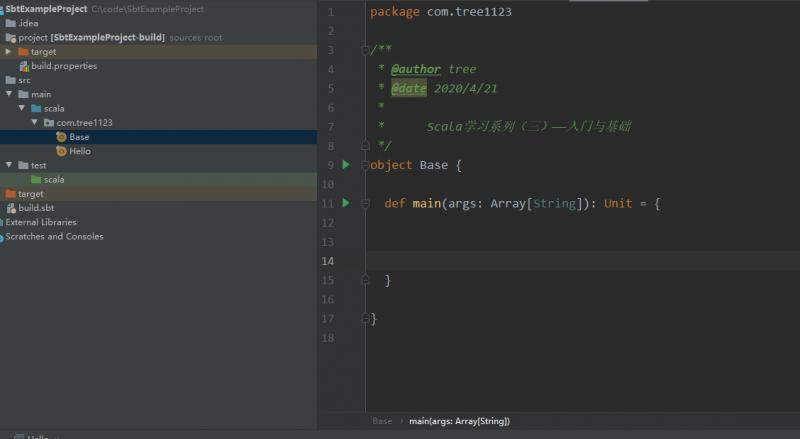800x439 pixels.
Task: Click the object Base identifier
Action: [434, 165]
